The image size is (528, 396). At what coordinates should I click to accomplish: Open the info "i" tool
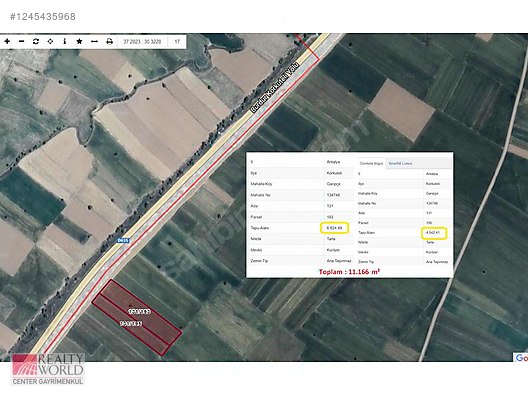click(65, 41)
